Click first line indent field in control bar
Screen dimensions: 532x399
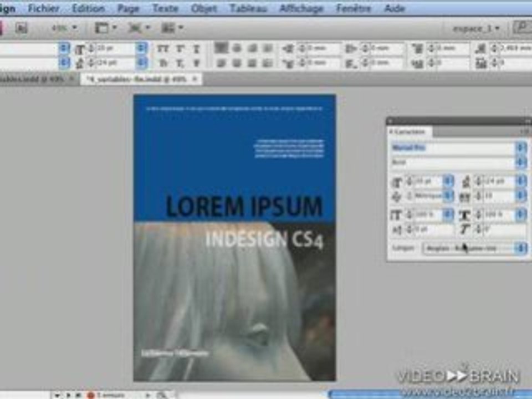323,63
